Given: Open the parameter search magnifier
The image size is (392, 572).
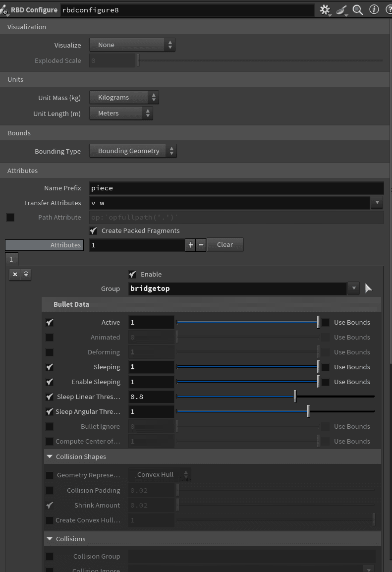Looking at the screenshot, I should tap(358, 9).
